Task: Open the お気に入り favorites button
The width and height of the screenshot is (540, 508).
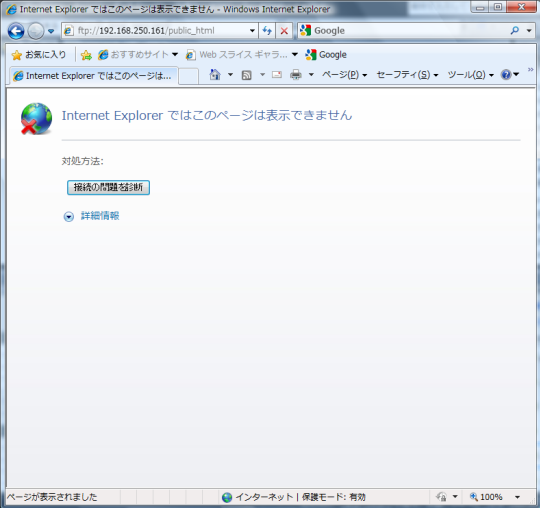Action: click(x=39, y=54)
